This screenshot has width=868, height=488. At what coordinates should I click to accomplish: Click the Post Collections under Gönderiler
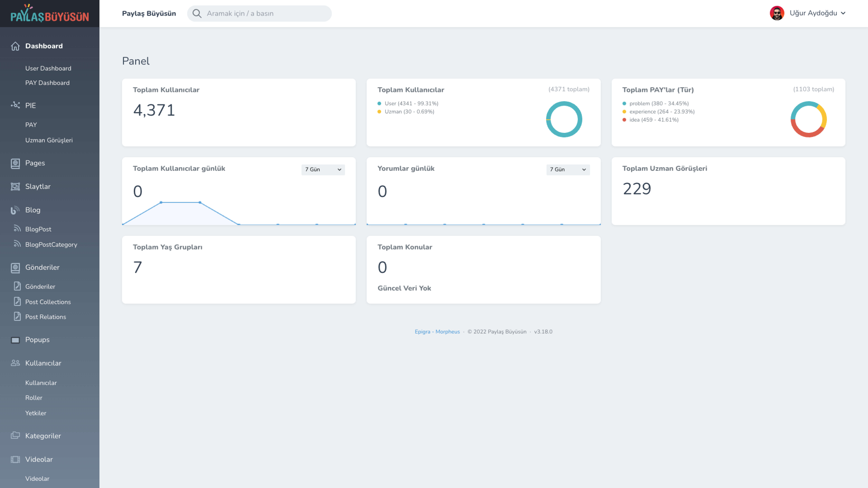(48, 301)
